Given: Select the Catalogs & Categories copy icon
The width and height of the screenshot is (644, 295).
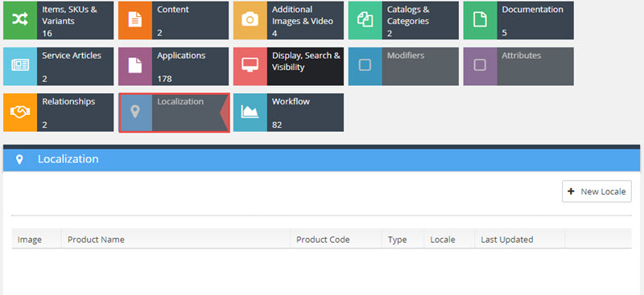Looking at the screenshot, I should (x=365, y=20).
